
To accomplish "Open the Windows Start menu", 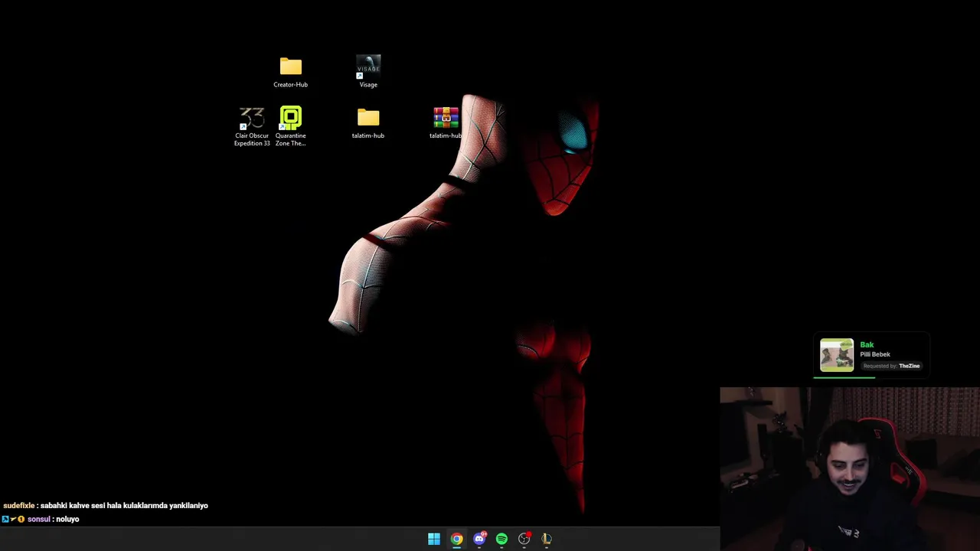I will click(x=434, y=539).
